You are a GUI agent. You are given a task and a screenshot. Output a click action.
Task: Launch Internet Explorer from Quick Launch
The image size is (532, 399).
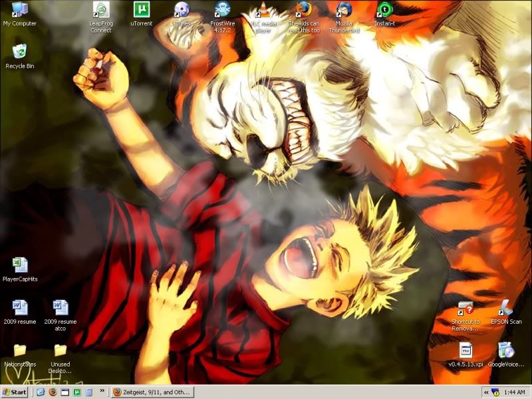click(x=41, y=392)
